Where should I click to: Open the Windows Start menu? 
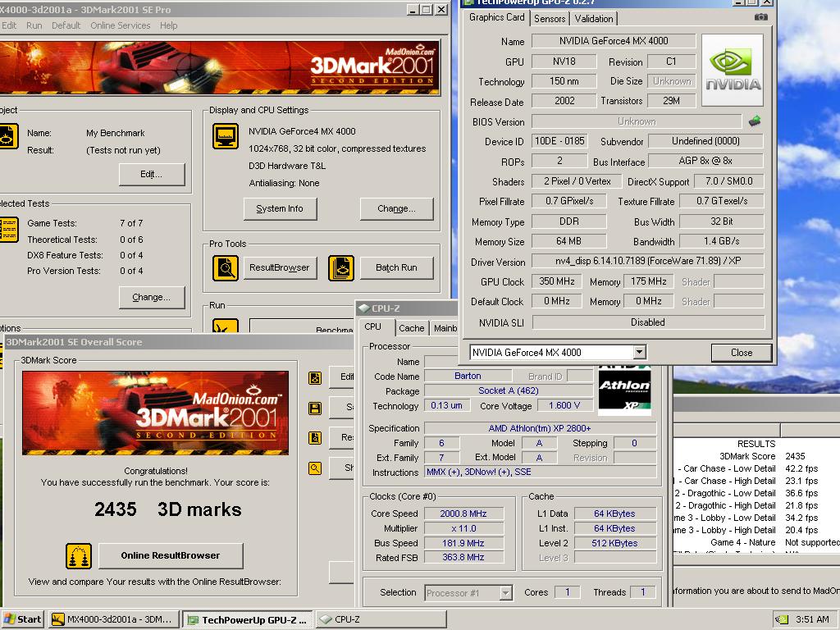22,619
